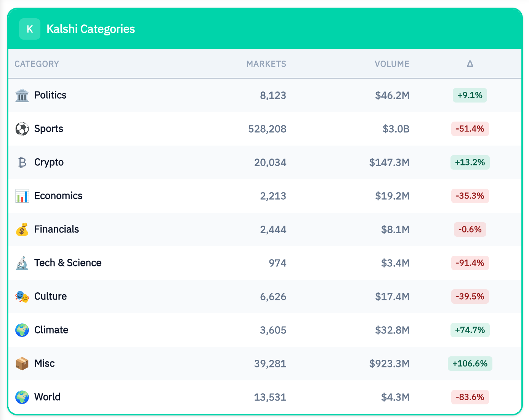
Task: Click the Misc +106.6% change badge
Action: (470, 364)
